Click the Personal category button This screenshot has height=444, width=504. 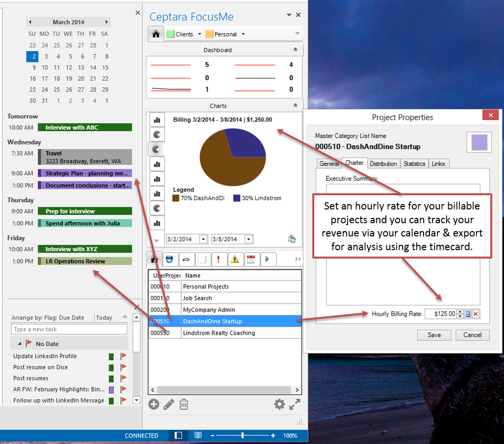(221, 34)
